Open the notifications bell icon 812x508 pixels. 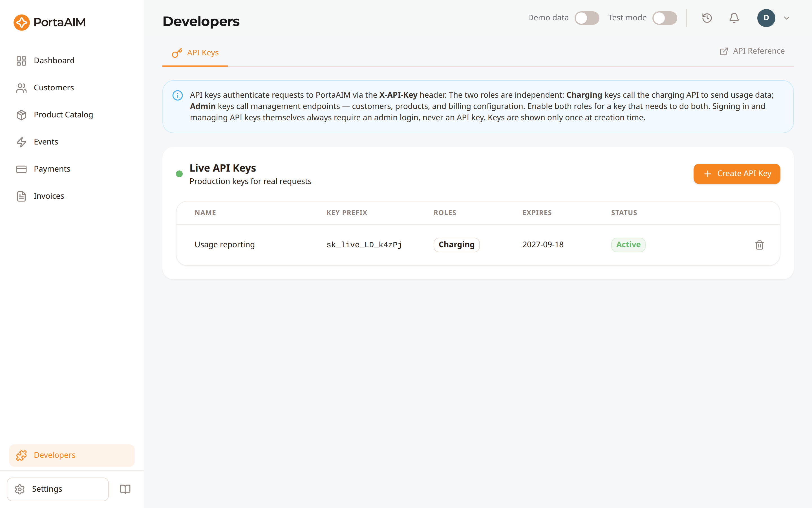click(x=734, y=18)
